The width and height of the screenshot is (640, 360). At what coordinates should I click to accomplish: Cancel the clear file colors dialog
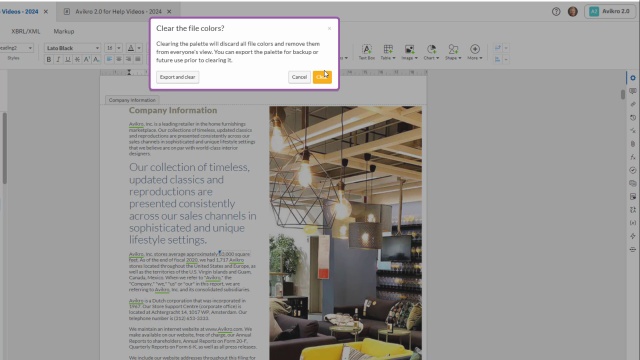[299, 77]
